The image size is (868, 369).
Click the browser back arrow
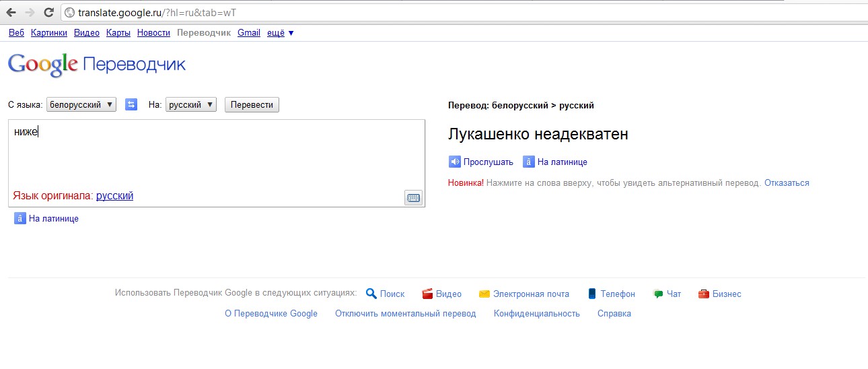pos(11,12)
